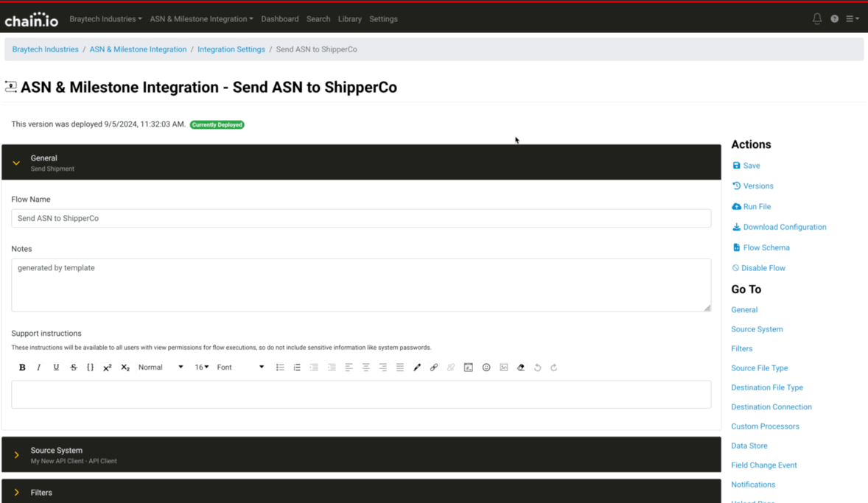This screenshot has height=503, width=868.
Task: Open ASN & Milestone Integration navbar dropdown
Action: [x=201, y=19]
